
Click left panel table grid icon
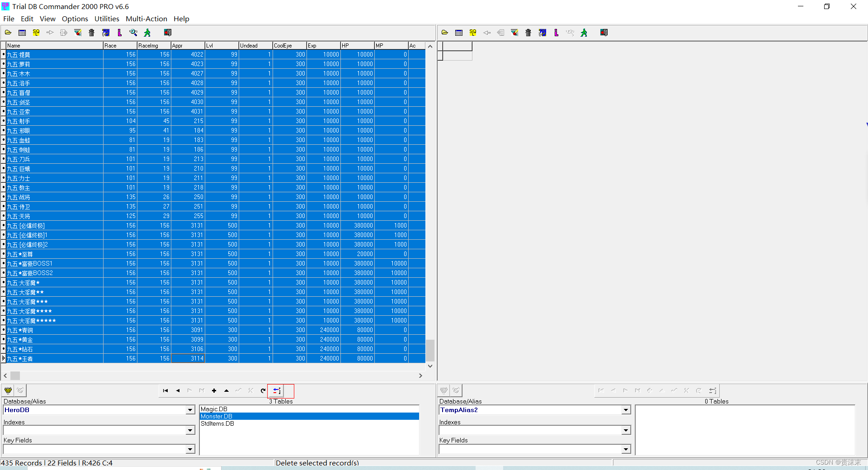pos(22,33)
